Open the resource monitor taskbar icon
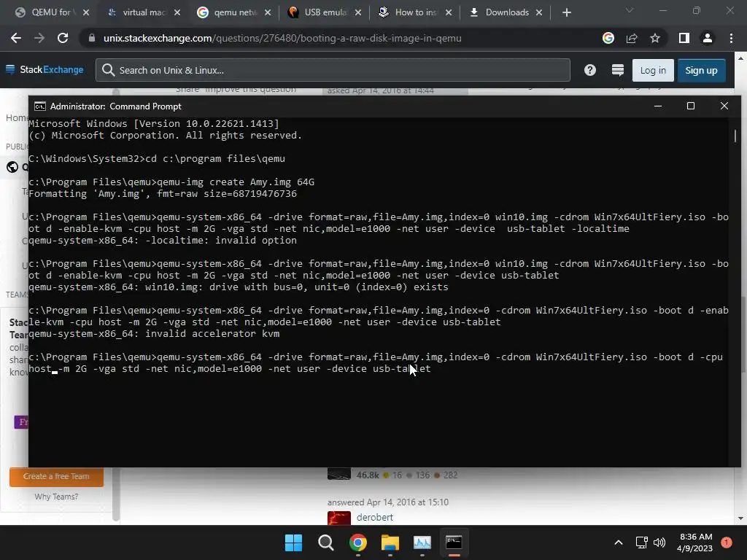747x560 pixels. (x=422, y=542)
